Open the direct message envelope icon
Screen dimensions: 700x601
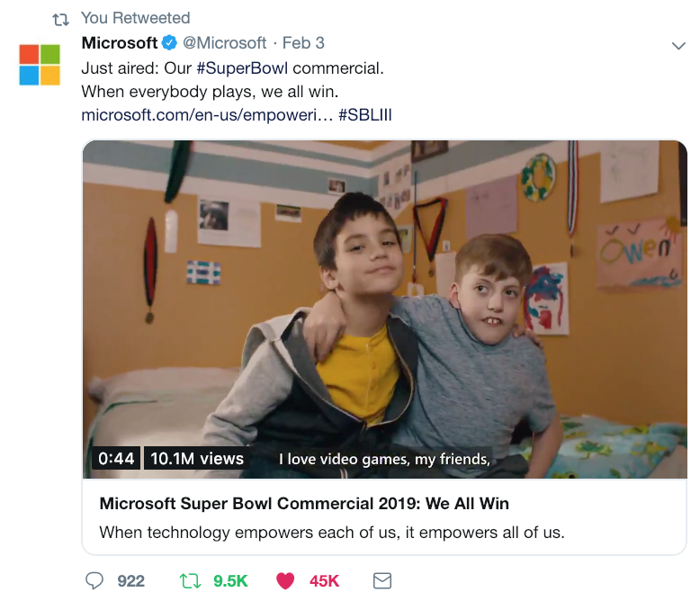point(382,581)
